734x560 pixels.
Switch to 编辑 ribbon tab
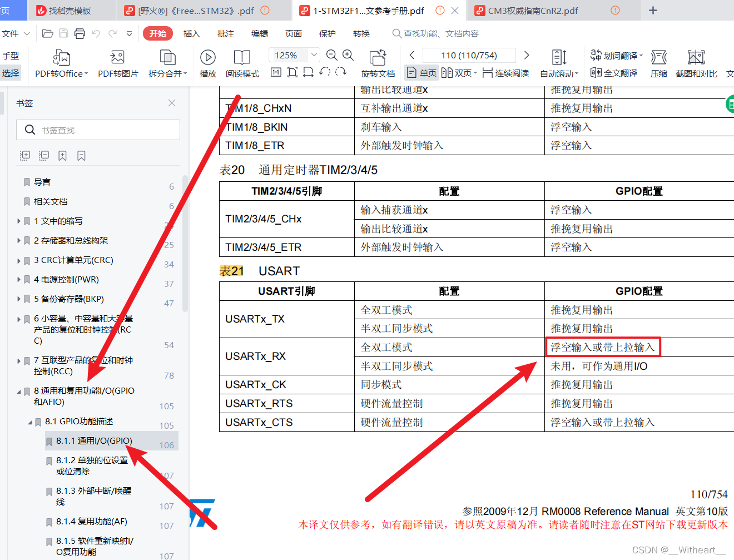[260, 33]
